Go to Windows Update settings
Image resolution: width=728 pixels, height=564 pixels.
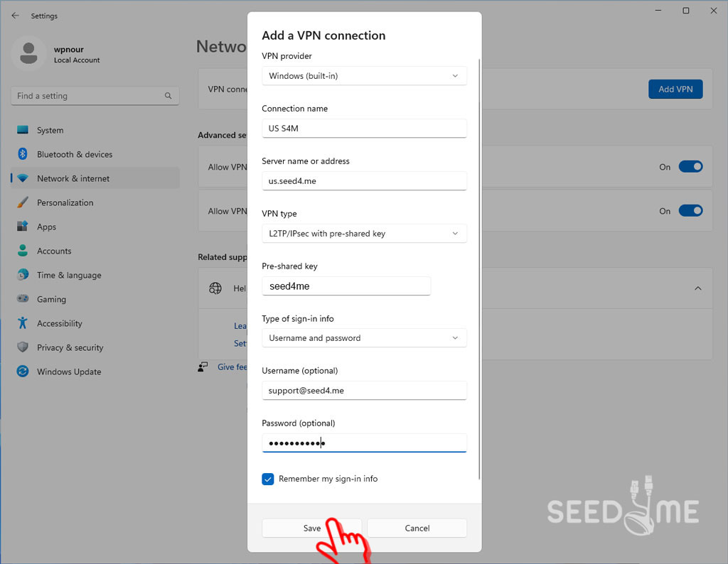tap(95, 371)
